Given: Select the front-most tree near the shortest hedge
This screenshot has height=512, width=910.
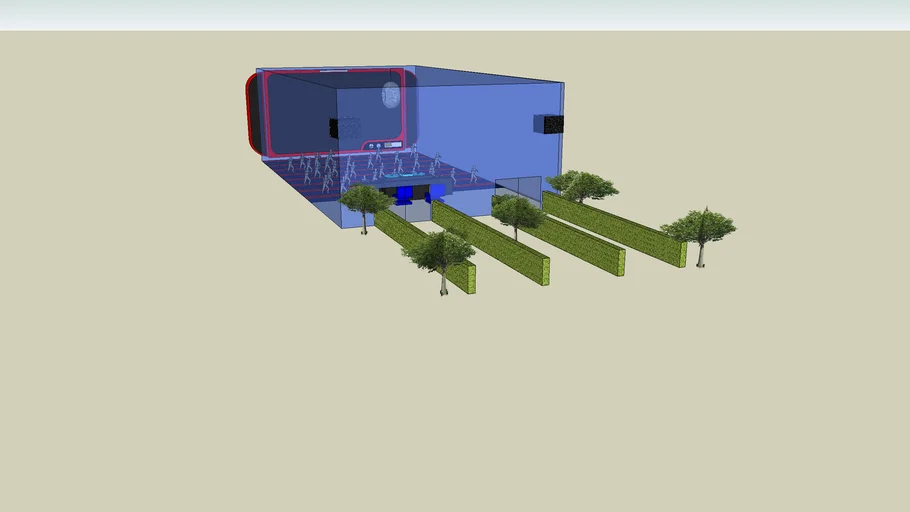Looking at the screenshot, I should [439, 250].
